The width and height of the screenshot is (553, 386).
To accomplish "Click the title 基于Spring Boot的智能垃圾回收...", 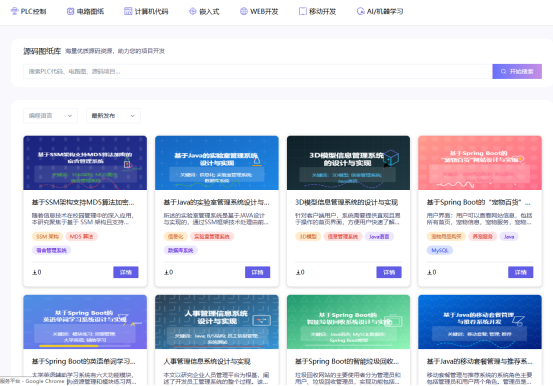I will tap(347, 361).
